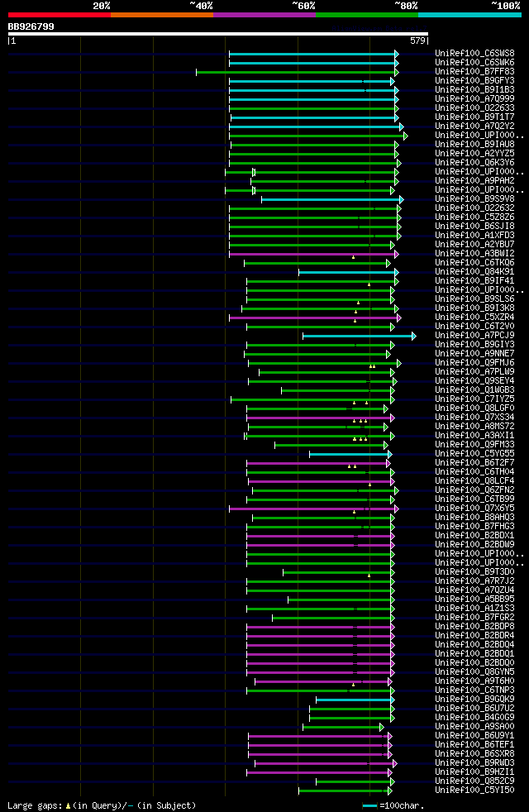Select the UniRef100_A1XFD3 label
The image size is (529, 812).
(x=474, y=236)
